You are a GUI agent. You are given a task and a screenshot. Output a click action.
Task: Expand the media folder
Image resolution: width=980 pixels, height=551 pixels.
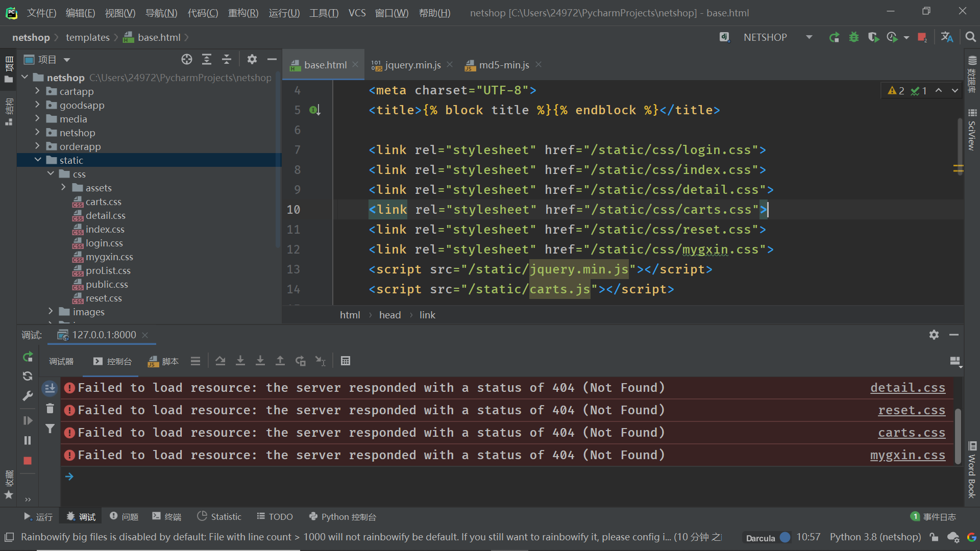(x=37, y=118)
